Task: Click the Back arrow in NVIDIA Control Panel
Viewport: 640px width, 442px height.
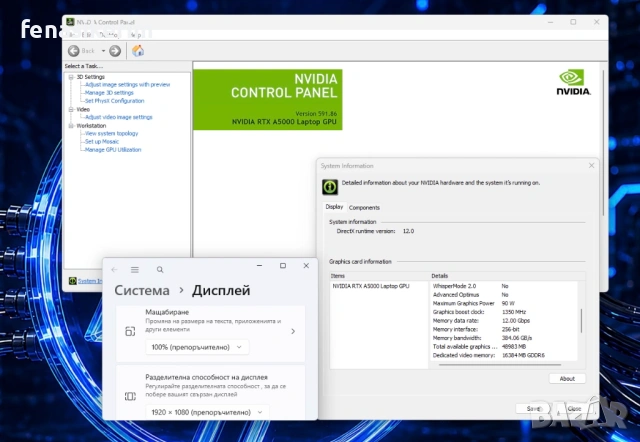Action: coord(74,51)
